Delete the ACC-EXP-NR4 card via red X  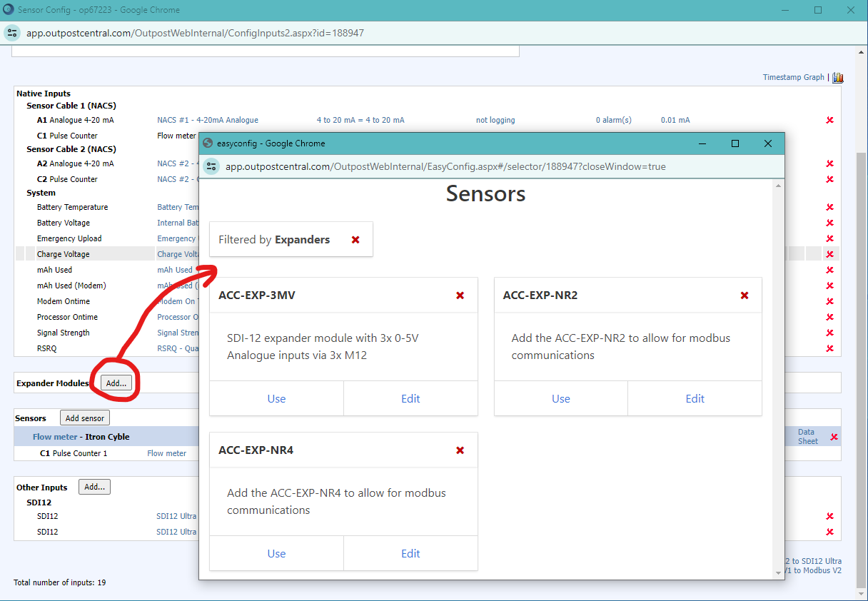coord(460,450)
